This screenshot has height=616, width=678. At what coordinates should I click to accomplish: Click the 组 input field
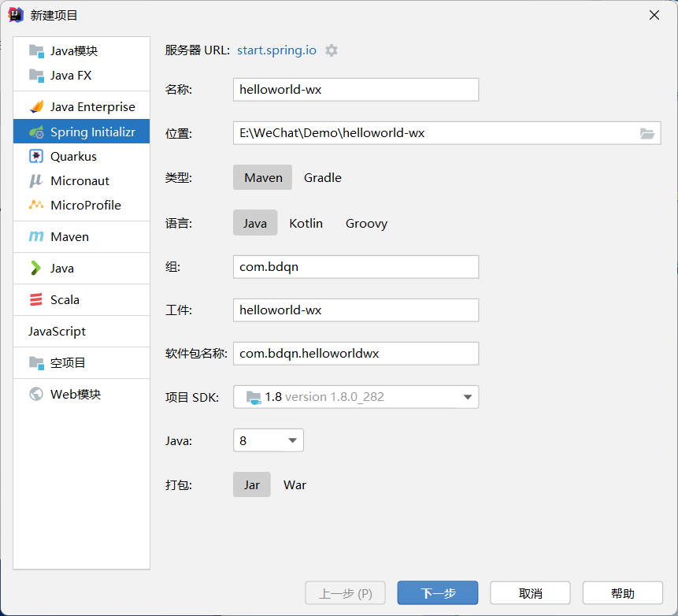(356, 267)
